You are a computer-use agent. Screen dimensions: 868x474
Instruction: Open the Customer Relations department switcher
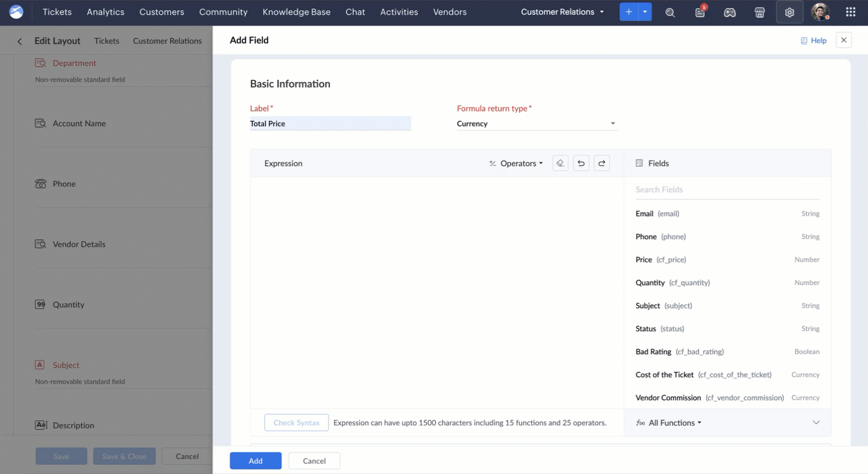click(562, 12)
